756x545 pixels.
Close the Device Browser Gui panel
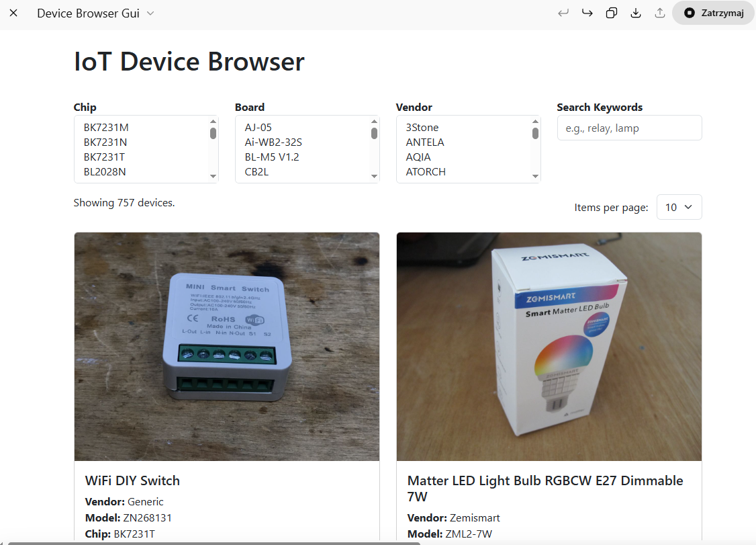(13, 13)
